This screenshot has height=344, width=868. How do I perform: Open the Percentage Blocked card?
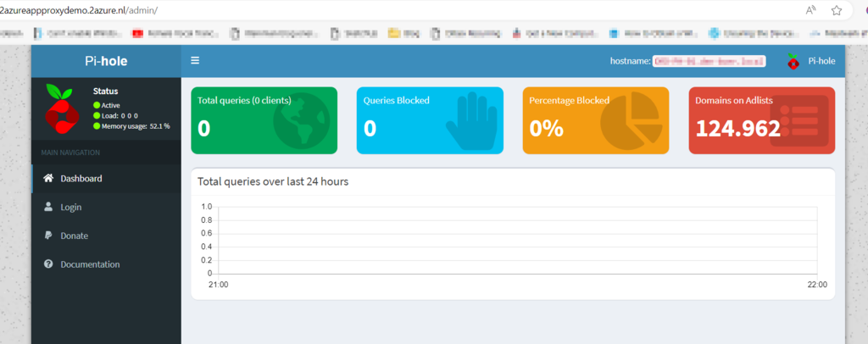(x=596, y=120)
